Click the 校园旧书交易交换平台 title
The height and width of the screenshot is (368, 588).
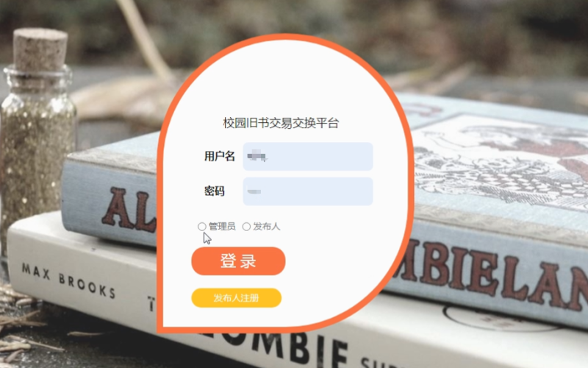pos(281,123)
